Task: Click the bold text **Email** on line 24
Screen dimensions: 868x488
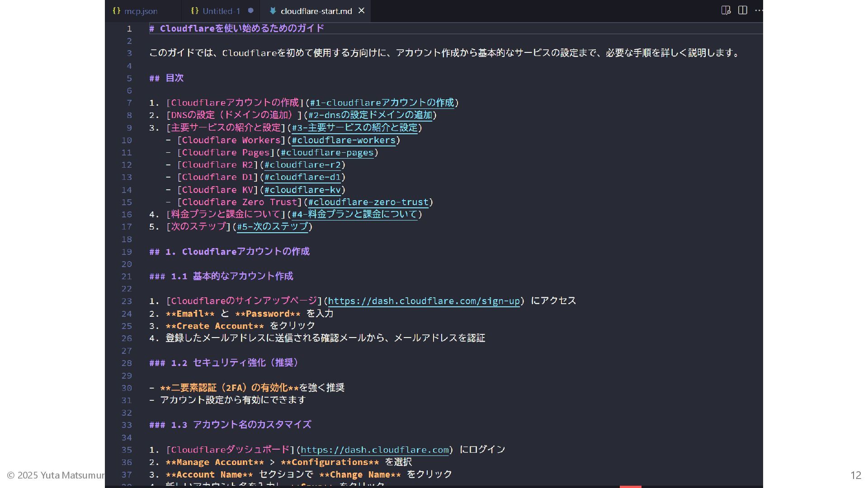Action: click(x=190, y=314)
